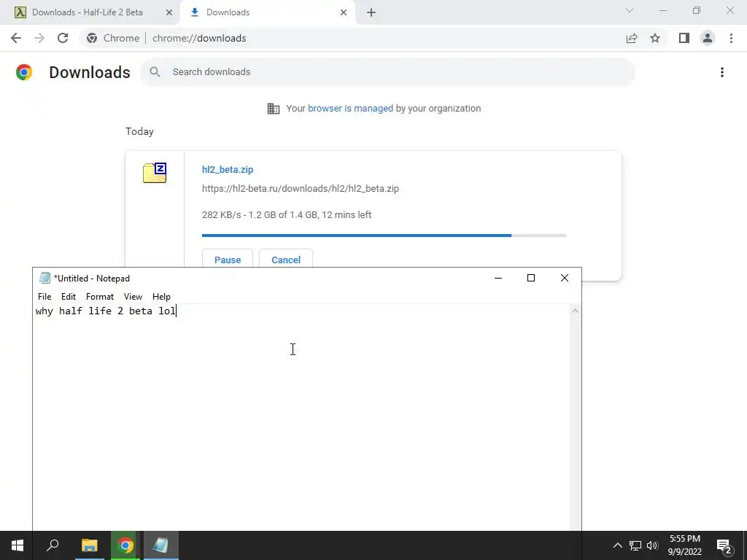Click the hl2_beta.zip file icon

(x=155, y=172)
